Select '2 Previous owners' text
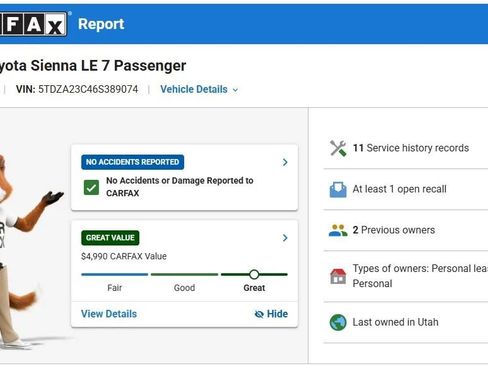The height and width of the screenshot is (366, 488). 394,230
